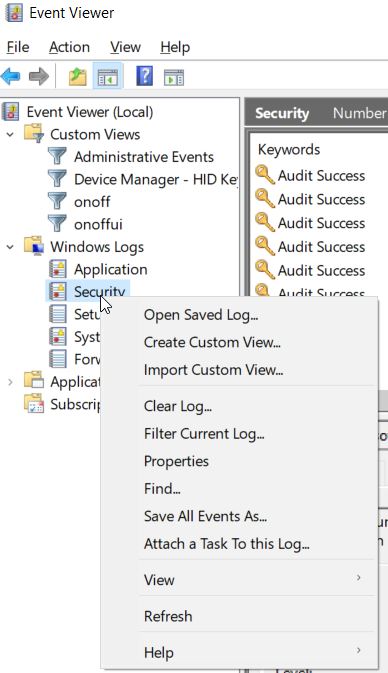Viewport: 388px width, 673px height.
Task: Open the View menu in menu bar
Action: 125,47
